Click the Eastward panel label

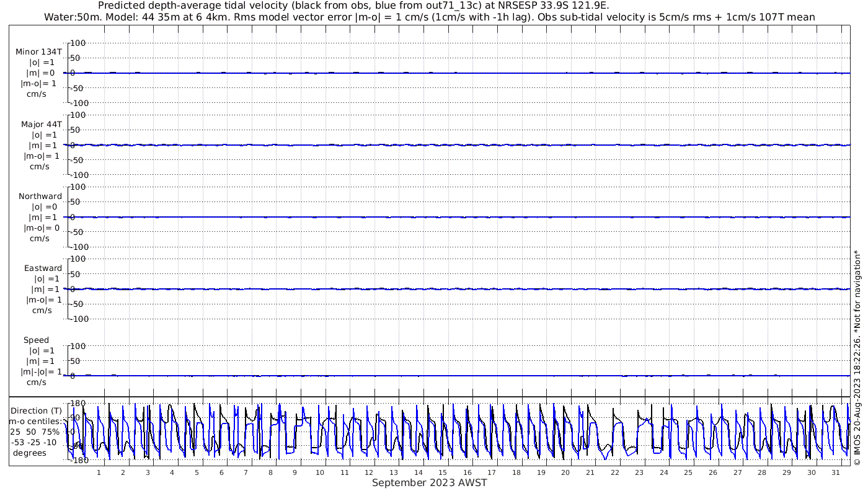(43, 268)
